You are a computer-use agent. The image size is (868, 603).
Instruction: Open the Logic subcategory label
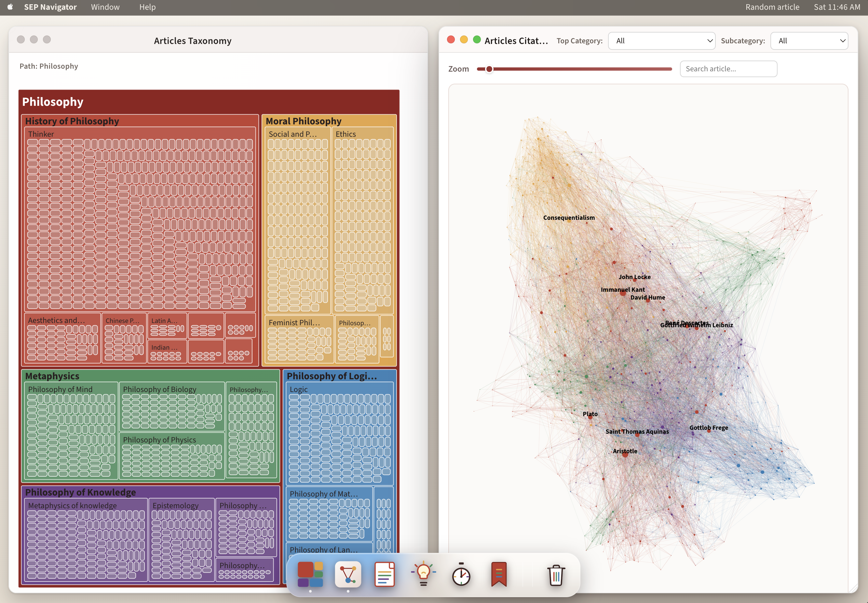click(x=298, y=389)
